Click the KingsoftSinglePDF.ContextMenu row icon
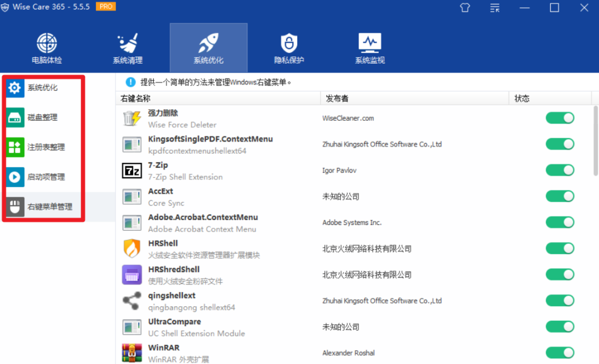 tap(132, 145)
